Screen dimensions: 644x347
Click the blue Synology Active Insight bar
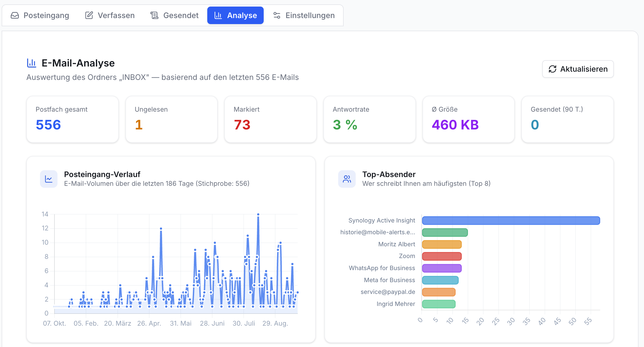point(511,221)
